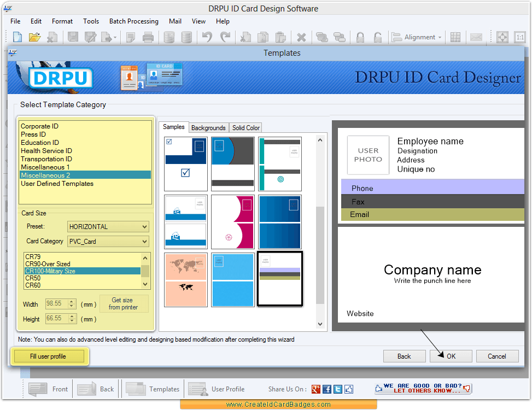
Task: Click the Lock padlock icon
Action: tap(360, 37)
